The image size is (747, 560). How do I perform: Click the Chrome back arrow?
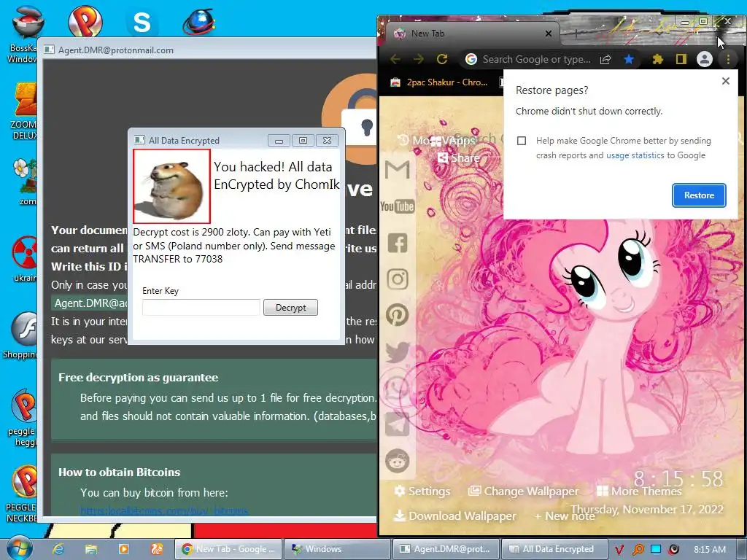395,59
